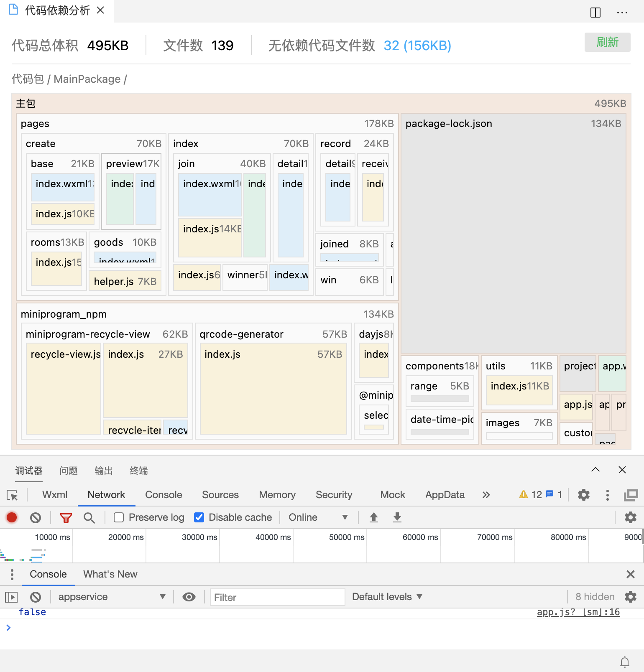644x672 pixels.
Task: Click MainPackage breadcrumb
Action: [87, 79]
